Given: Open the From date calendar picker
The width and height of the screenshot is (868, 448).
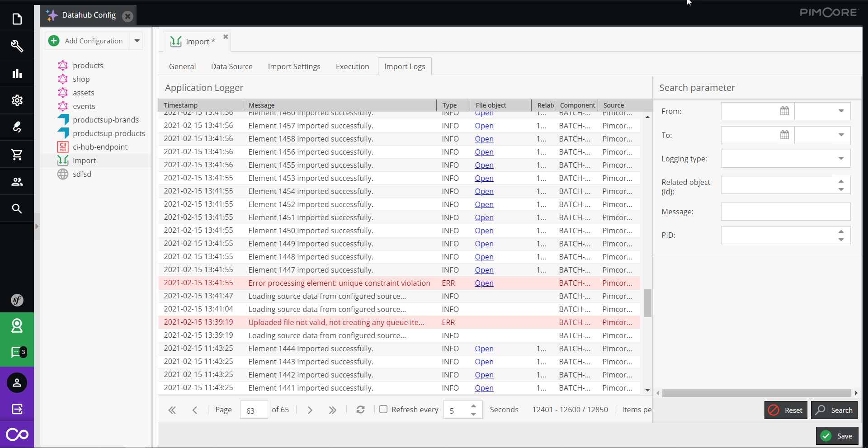Looking at the screenshot, I should [784, 111].
